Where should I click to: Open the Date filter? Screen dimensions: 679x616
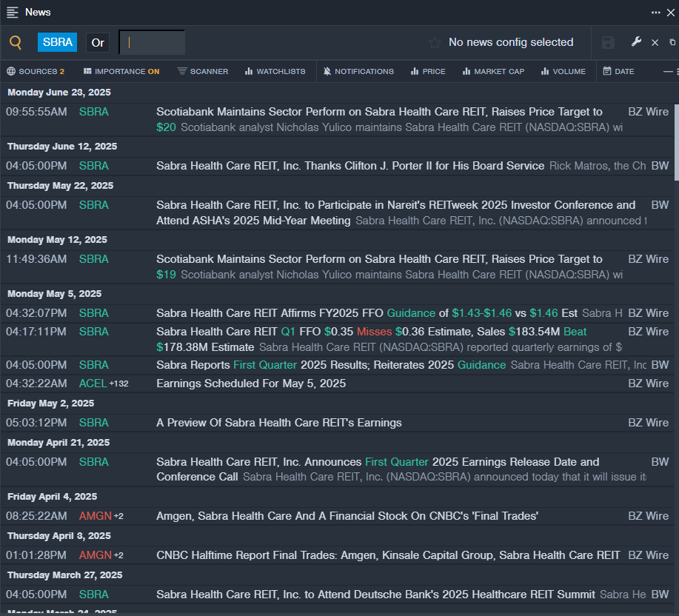(619, 71)
